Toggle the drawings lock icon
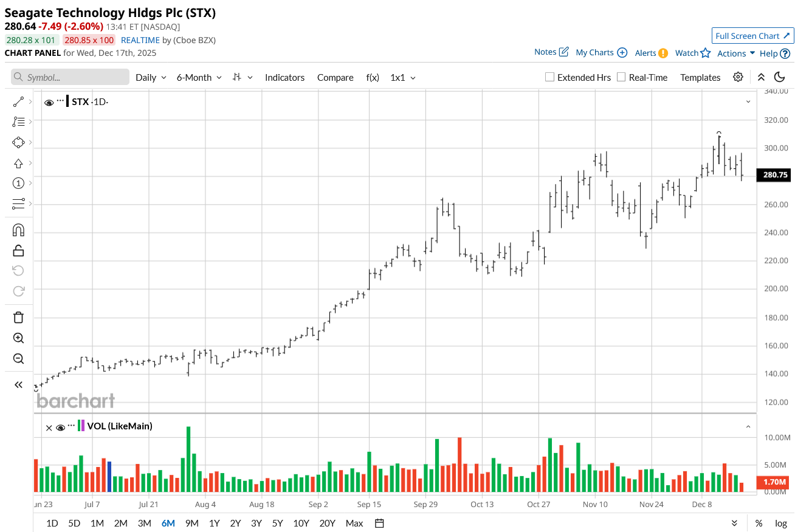This screenshot has height=532, width=795. 18,250
